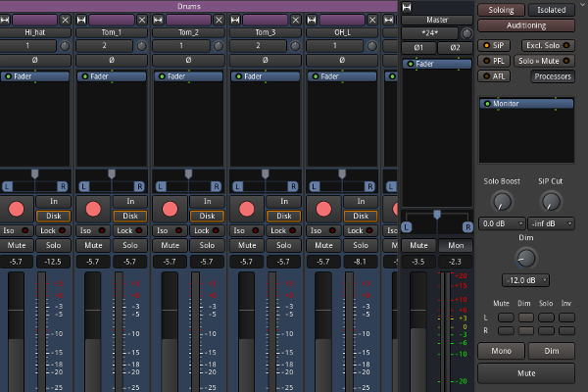Image resolution: width=588 pixels, height=392 pixels.
Task: Mute the Hi_hat track
Action: click(x=17, y=245)
